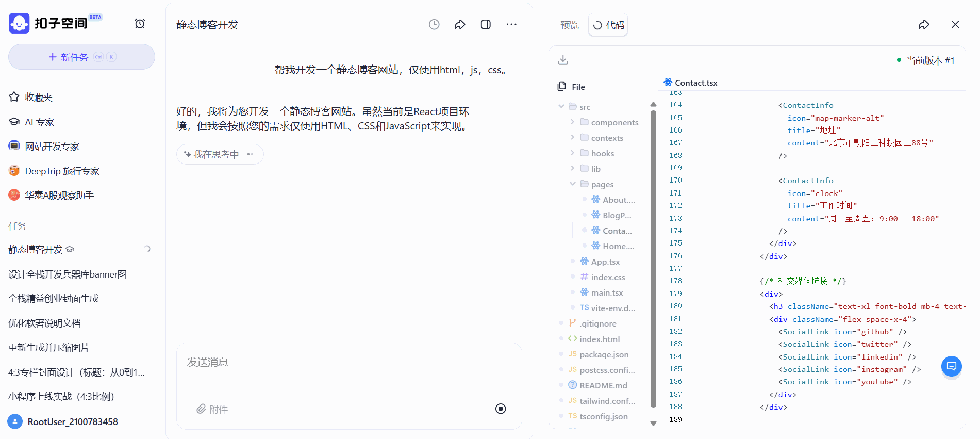
Task: Share the code panel via arrow icon
Action: 924,24
